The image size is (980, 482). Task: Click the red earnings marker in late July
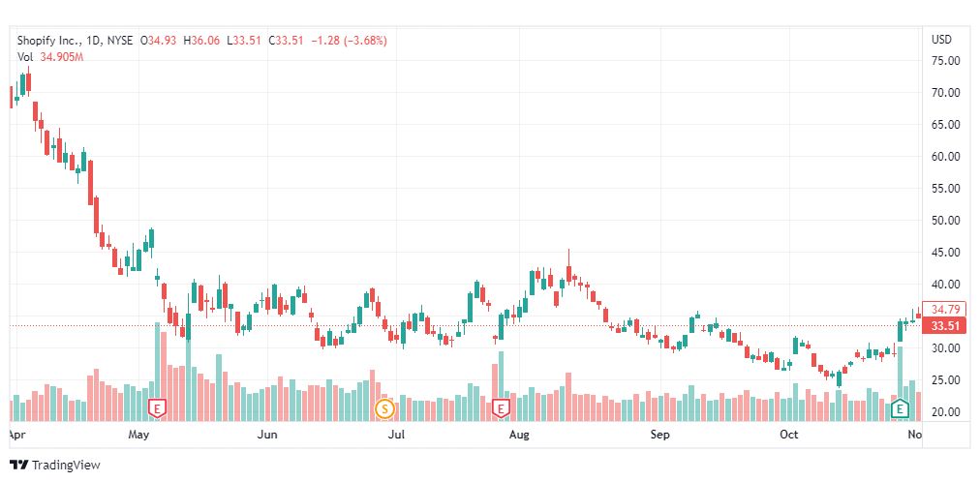click(x=501, y=409)
